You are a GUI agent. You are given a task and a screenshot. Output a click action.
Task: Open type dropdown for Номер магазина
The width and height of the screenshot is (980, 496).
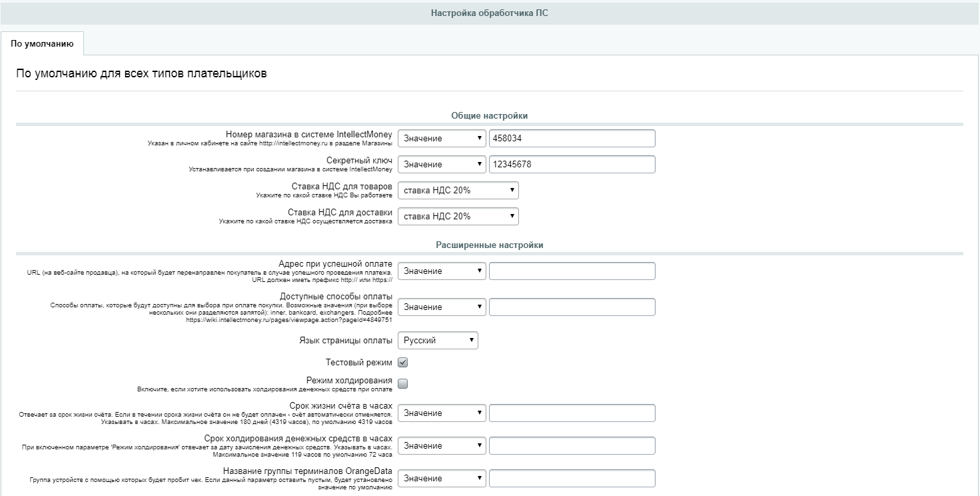coord(442,138)
